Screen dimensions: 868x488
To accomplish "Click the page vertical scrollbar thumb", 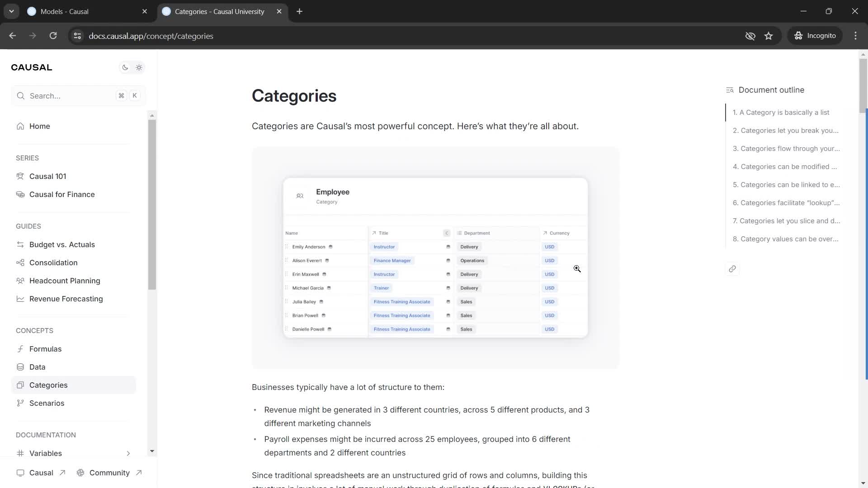I will click(x=863, y=86).
